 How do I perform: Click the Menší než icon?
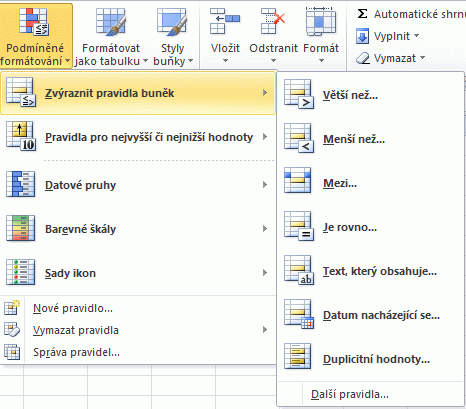299,138
